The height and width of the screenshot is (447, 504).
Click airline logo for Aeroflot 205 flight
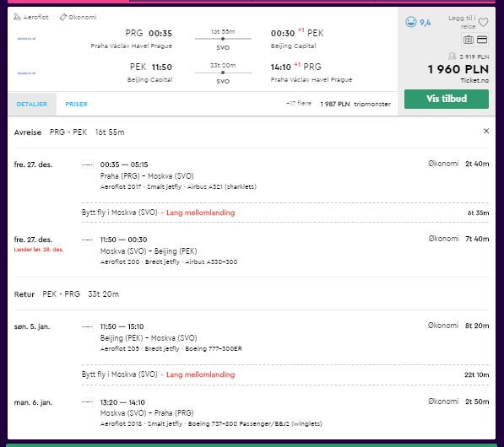pos(88,327)
